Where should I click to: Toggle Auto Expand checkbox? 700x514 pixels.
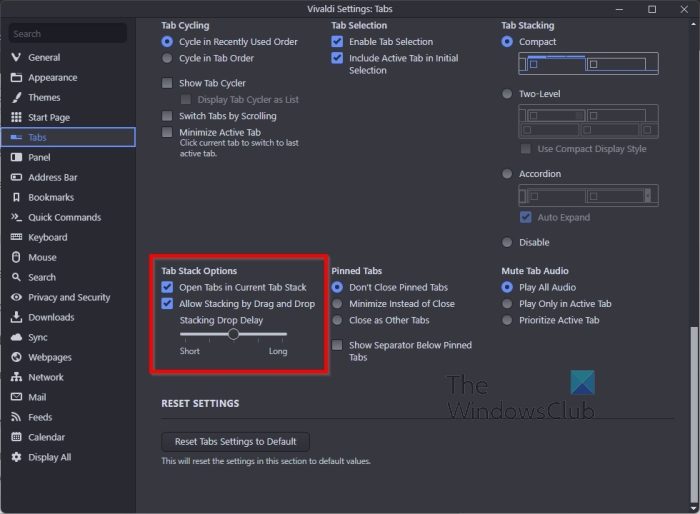[525, 217]
